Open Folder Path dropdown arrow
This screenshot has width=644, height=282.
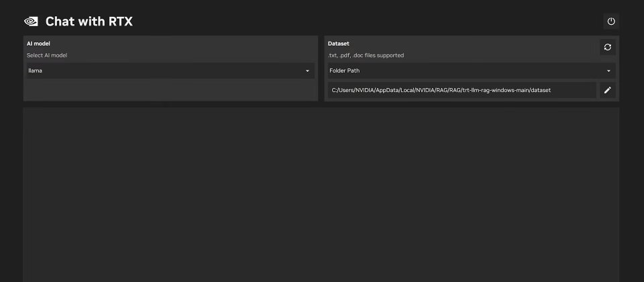[608, 70]
